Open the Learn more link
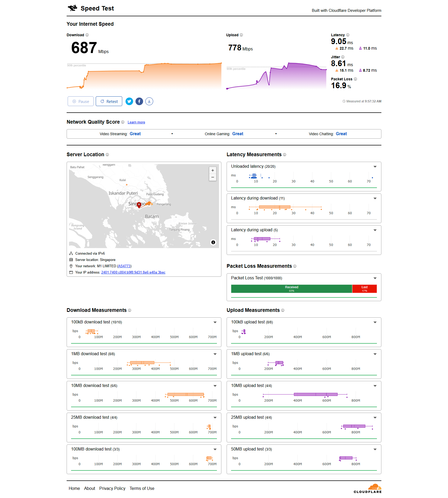 [x=136, y=122]
